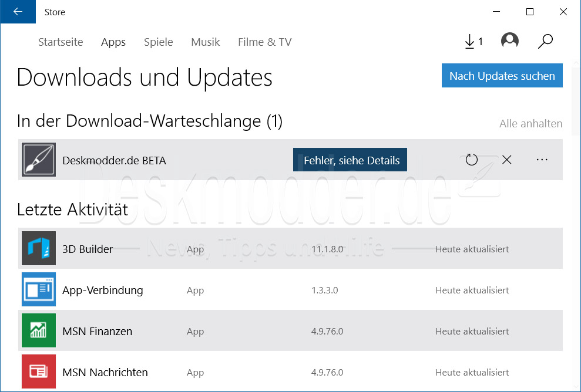Screen dimensions: 581x392
Task: Click the MSN Finanzen app icon
Action: [x=39, y=330]
